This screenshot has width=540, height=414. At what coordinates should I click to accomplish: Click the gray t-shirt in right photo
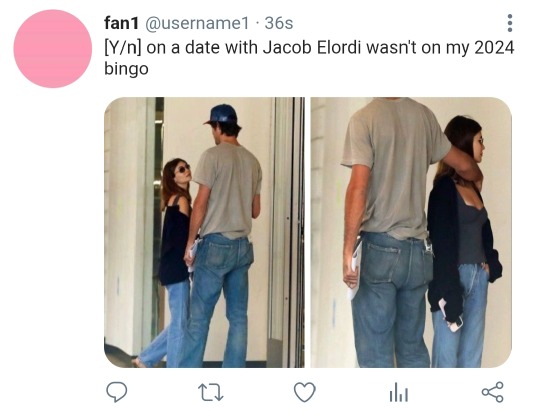pos(394,169)
